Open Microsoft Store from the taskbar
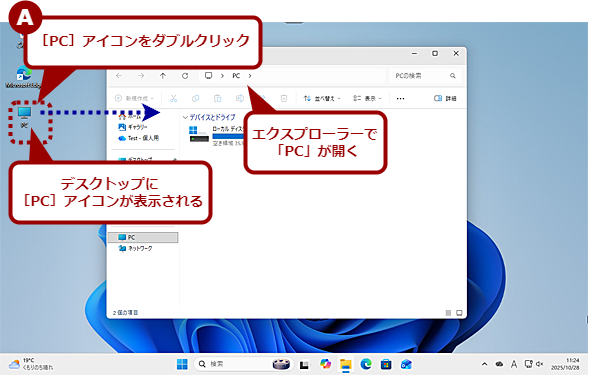 coord(386,364)
